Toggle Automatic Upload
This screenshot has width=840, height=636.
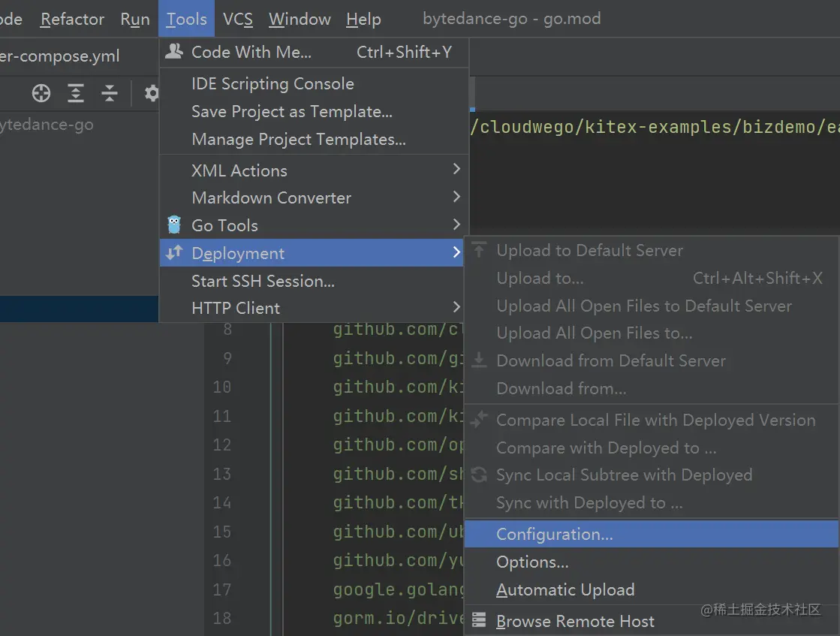[652, 590]
